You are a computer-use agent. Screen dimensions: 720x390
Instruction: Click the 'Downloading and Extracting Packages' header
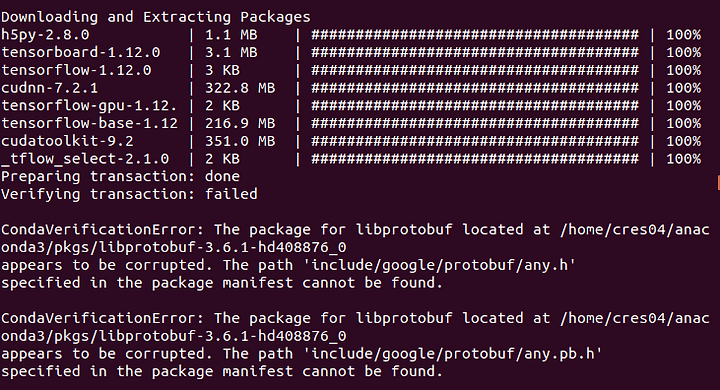point(156,17)
